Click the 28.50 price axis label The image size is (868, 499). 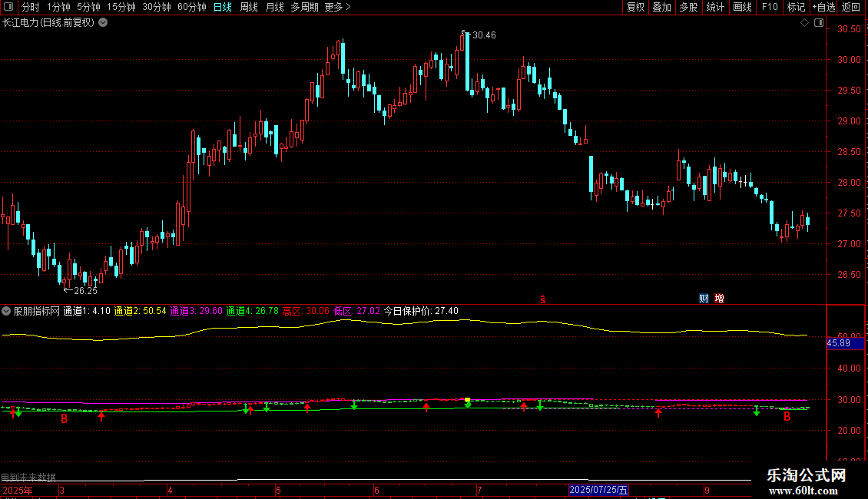849,151
